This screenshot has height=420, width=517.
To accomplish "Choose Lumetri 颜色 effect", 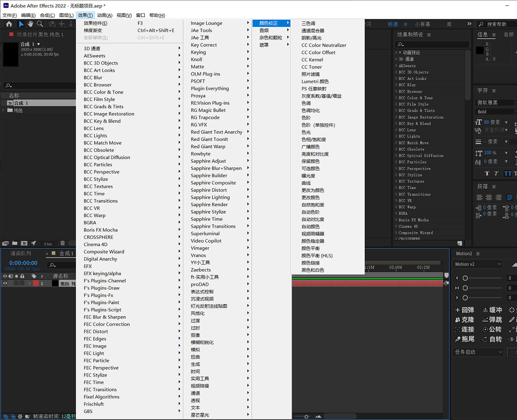I will 315,81.
